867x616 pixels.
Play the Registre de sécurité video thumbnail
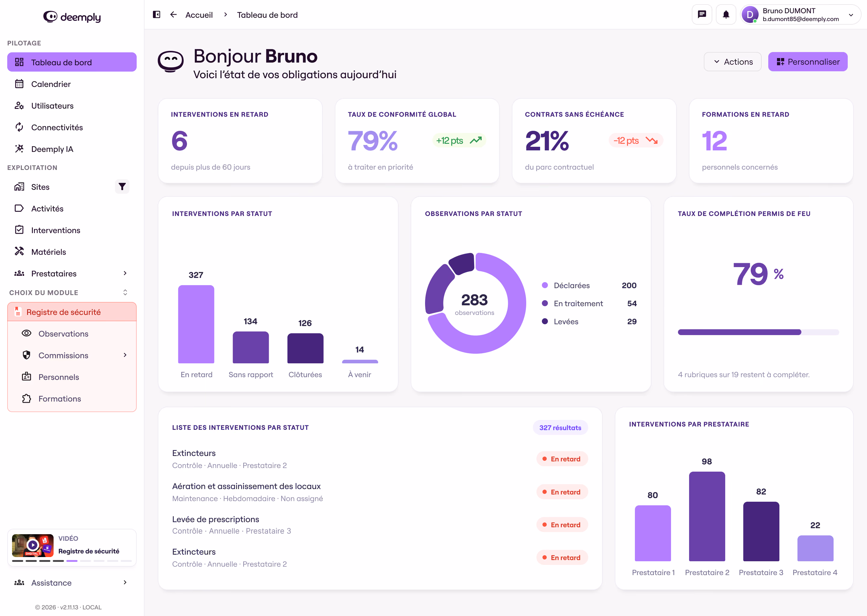(33, 545)
